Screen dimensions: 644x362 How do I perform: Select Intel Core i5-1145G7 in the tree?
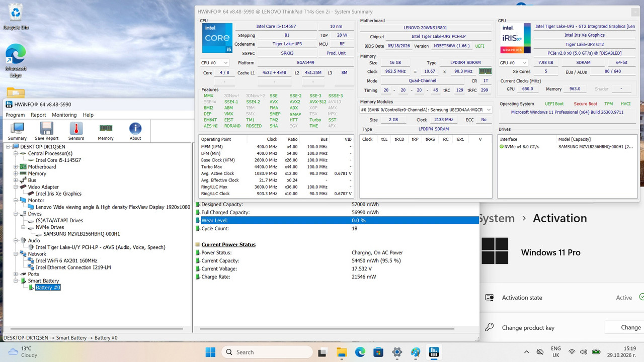pos(58,160)
